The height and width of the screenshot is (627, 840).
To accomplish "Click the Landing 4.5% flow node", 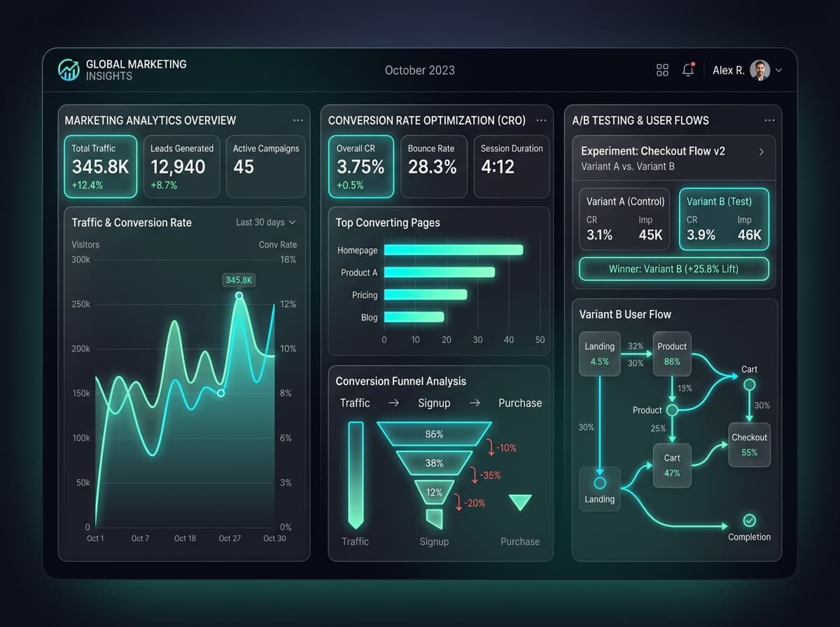I will (600, 353).
